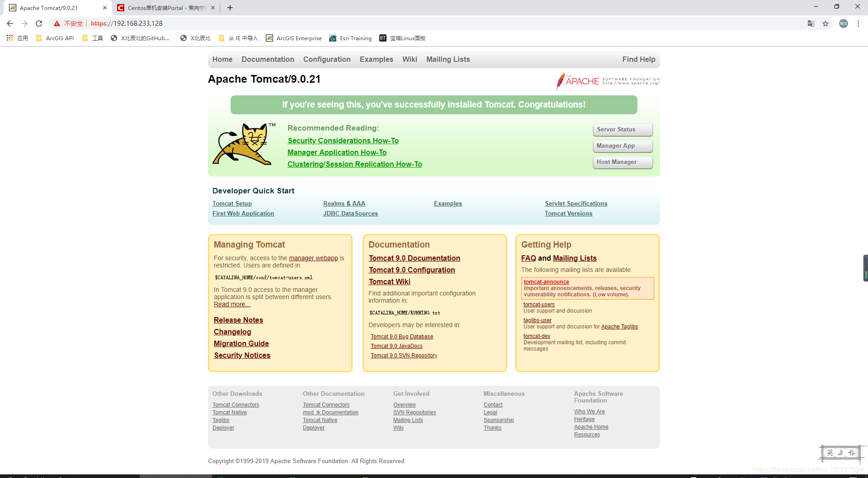The width and height of the screenshot is (868, 478).
Task: Open Tomcat 9.0 Documentation link
Action: pyautogui.click(x=415, y=258)
